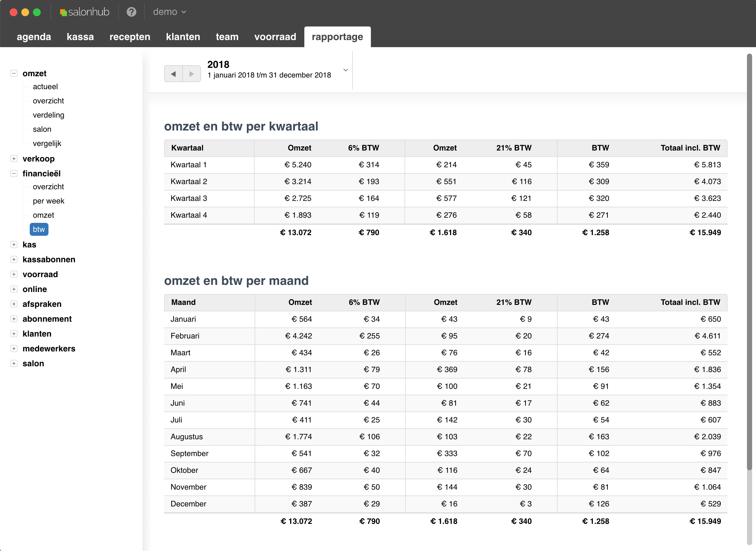
Task: Go to previous year with left arrow
Action: (x=173, y=74)
